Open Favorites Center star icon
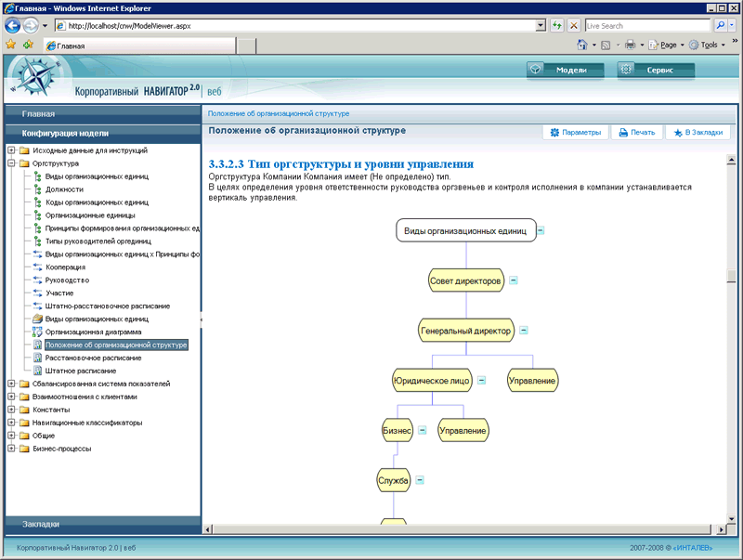 11,45
